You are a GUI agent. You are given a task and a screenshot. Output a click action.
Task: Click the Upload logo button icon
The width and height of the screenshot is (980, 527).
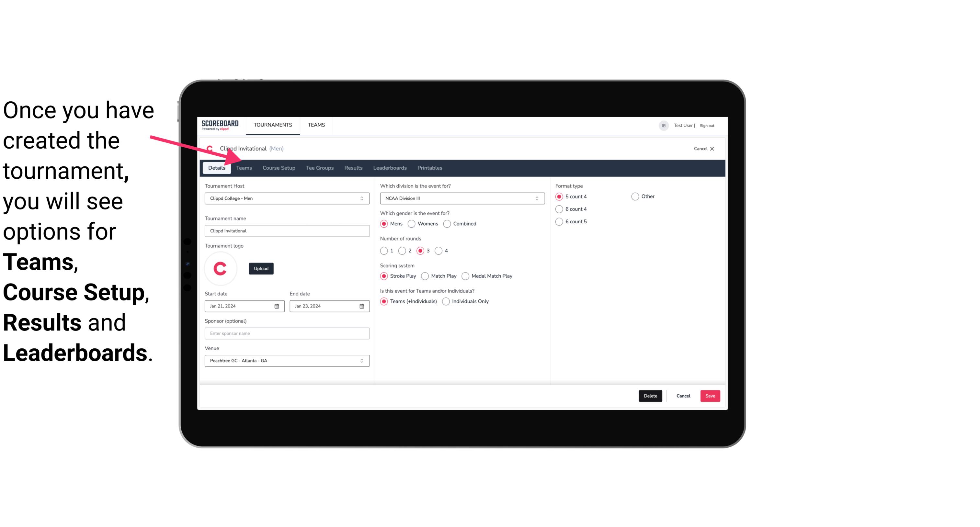[261, 268]
